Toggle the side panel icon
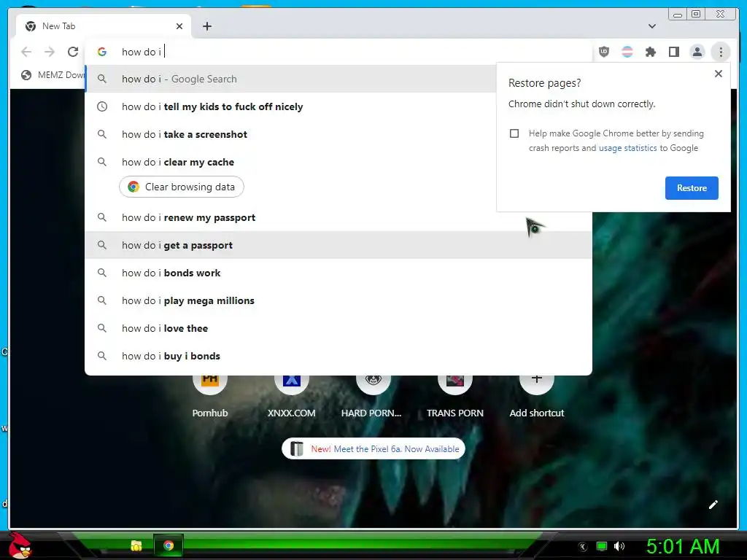The width and height of the screenshot is (747, 560). click(674, 52)
